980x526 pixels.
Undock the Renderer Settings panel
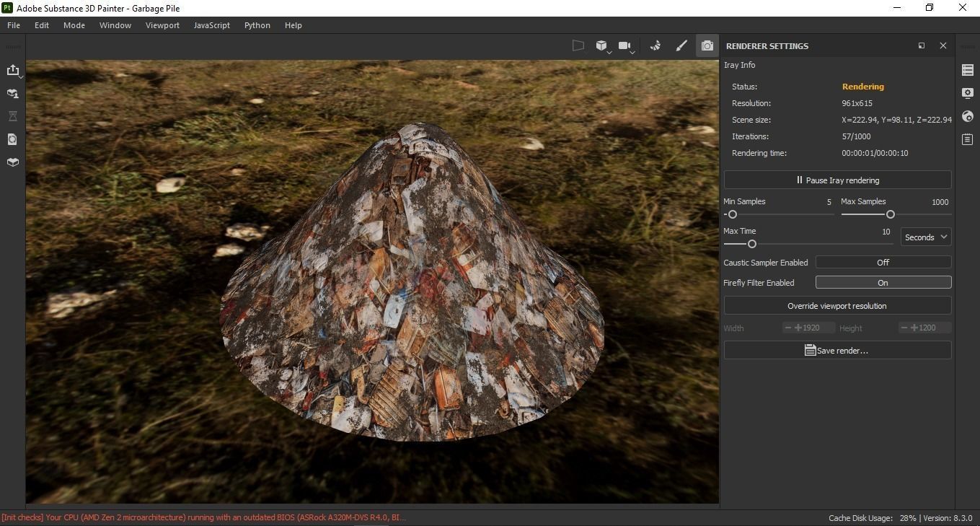click(922, 45)
